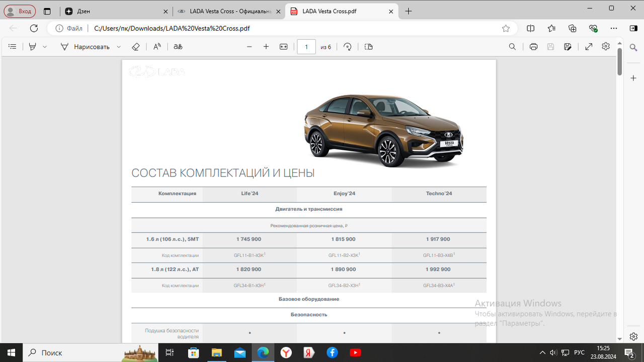Open the Windows Start menu
The width and height of the screenshot is (644, 362).
[12, 353]
